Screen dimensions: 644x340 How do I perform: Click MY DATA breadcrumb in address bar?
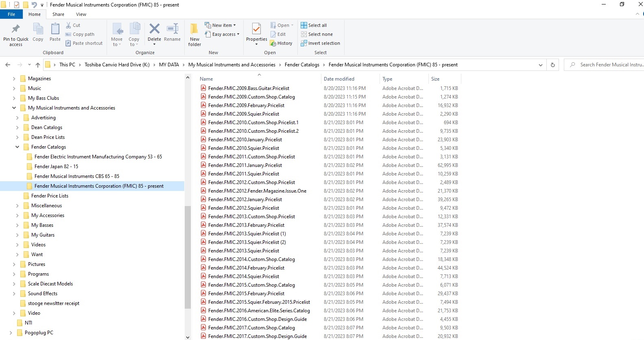(169, 65)
